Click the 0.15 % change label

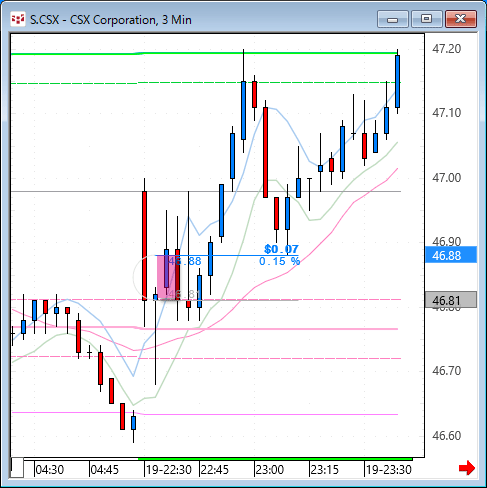pyautogui.click(x=279, y=261)
